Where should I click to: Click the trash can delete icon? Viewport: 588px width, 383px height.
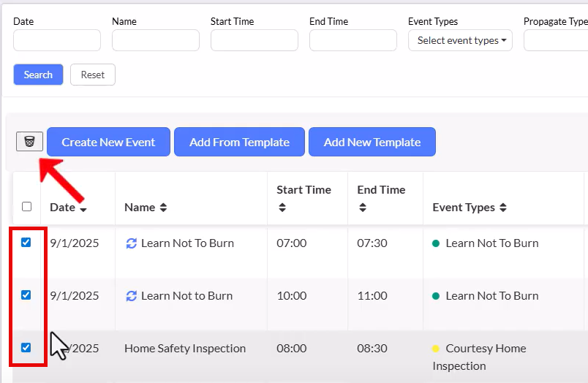(x=29, y=141)
